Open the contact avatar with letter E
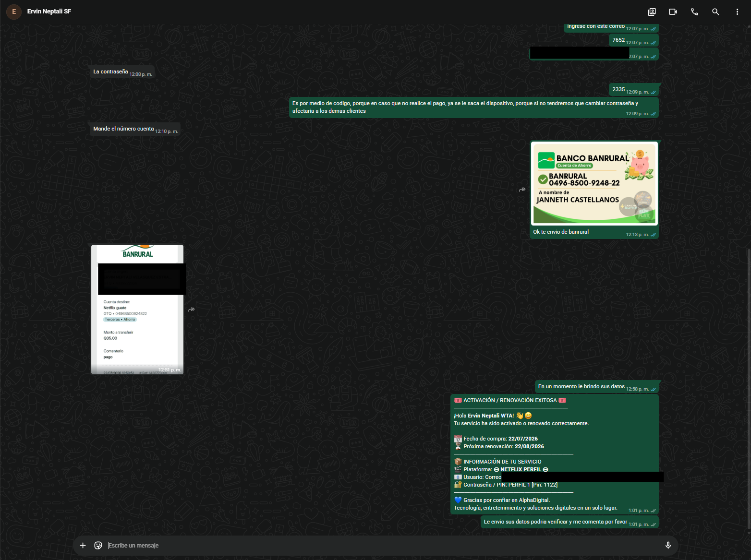Image resolution: width=751 pixels, height=560 pixels. point(14,12)
